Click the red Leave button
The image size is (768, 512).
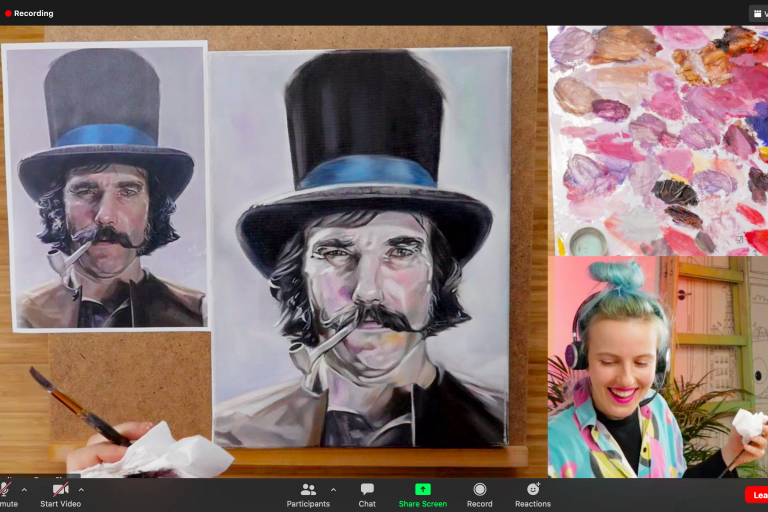pos(757,495)
